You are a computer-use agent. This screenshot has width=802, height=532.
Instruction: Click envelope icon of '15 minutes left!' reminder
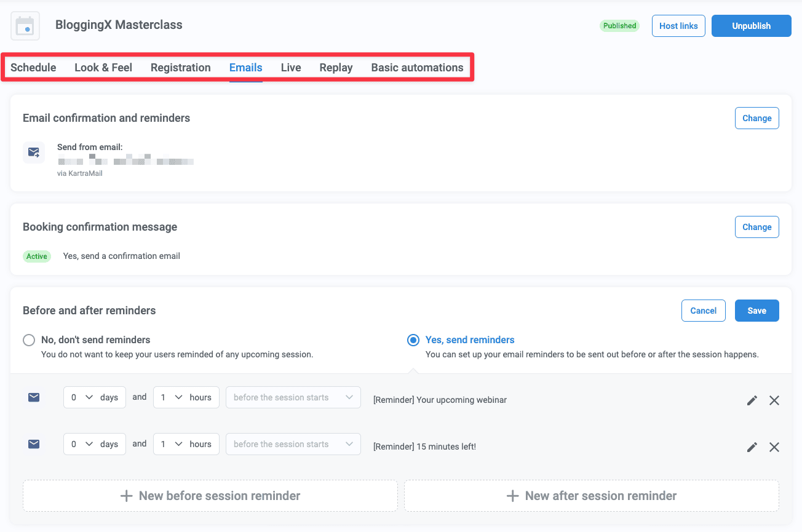coord(34,444)
